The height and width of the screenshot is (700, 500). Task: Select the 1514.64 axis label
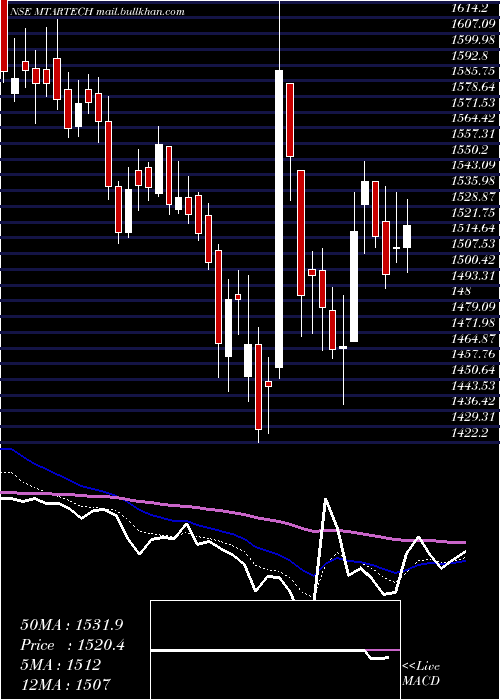point(473,229)
